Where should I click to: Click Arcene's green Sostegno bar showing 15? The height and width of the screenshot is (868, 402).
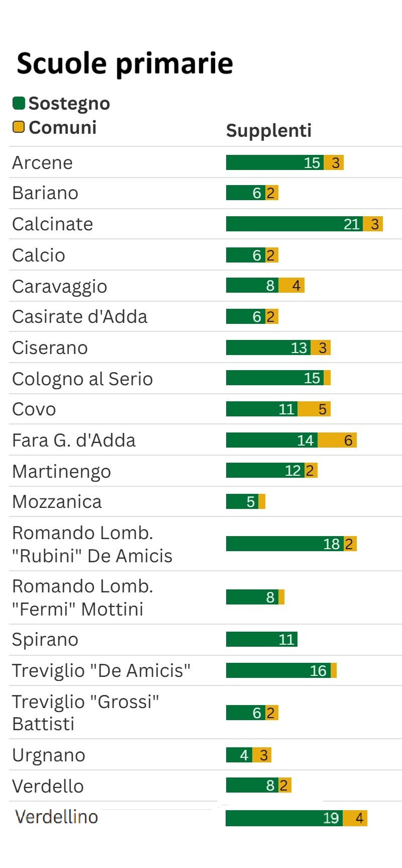(x=274, y=162)
